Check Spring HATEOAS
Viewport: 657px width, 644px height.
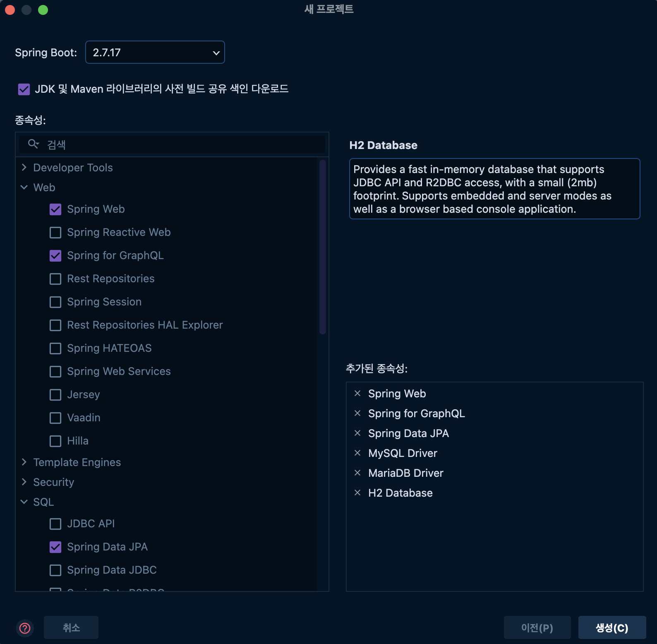click(55, 348)
